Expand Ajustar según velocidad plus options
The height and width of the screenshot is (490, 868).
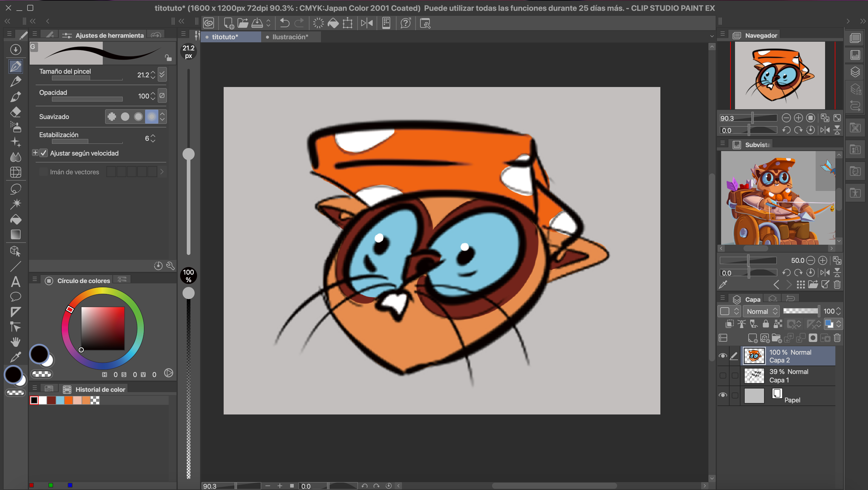tap(35, 153)
